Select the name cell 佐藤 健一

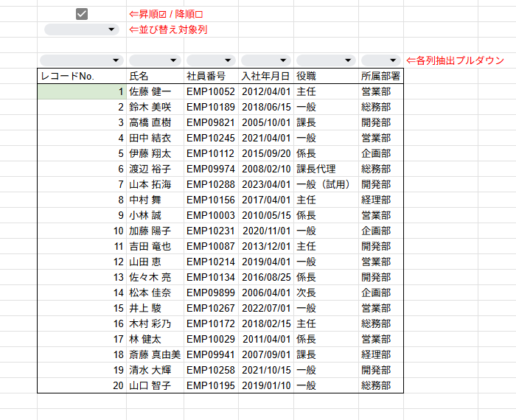[x=155, y=91]
